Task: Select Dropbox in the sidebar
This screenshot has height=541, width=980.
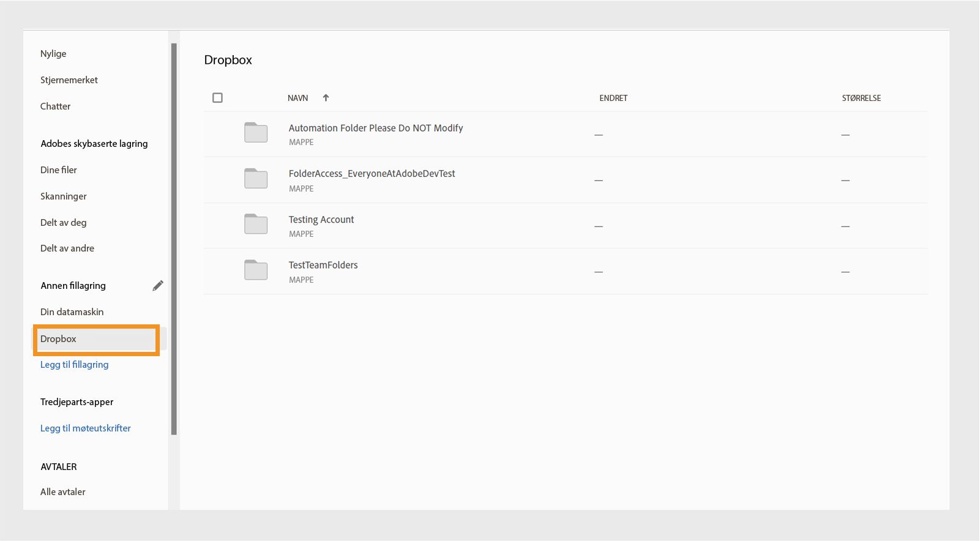Action: pos(59,339)
